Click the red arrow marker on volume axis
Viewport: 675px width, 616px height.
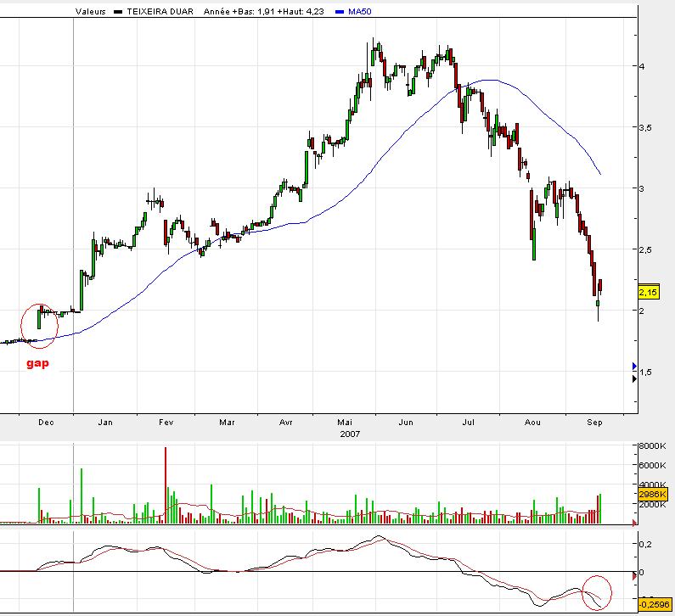tap(634, 523)
